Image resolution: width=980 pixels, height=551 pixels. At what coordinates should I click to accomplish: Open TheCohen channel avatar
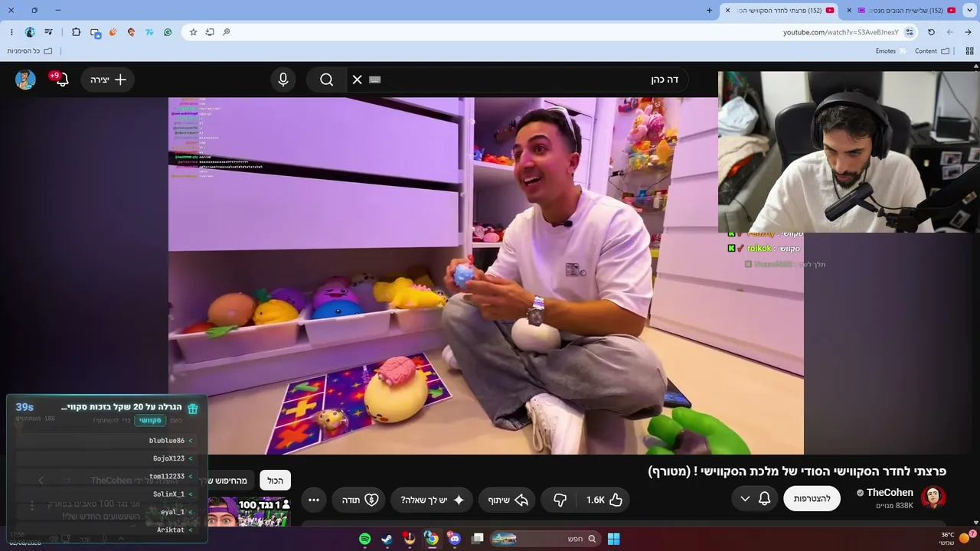point(933,497)
